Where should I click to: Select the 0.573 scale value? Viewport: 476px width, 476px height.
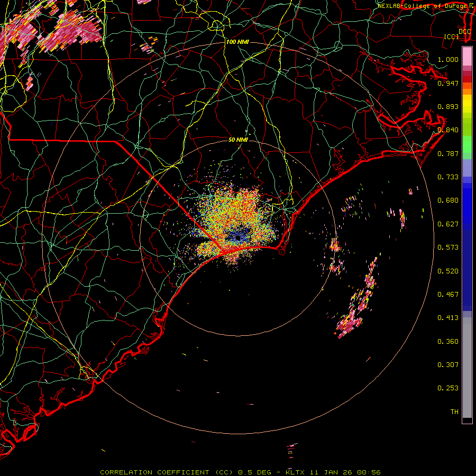448,247
